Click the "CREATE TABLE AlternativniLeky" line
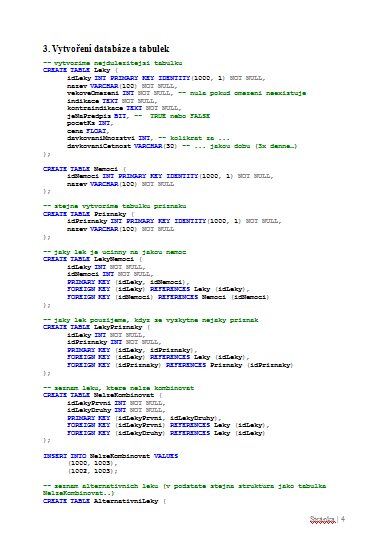Image resolution: width=390 pixels, height=545 pixels. 104,502
